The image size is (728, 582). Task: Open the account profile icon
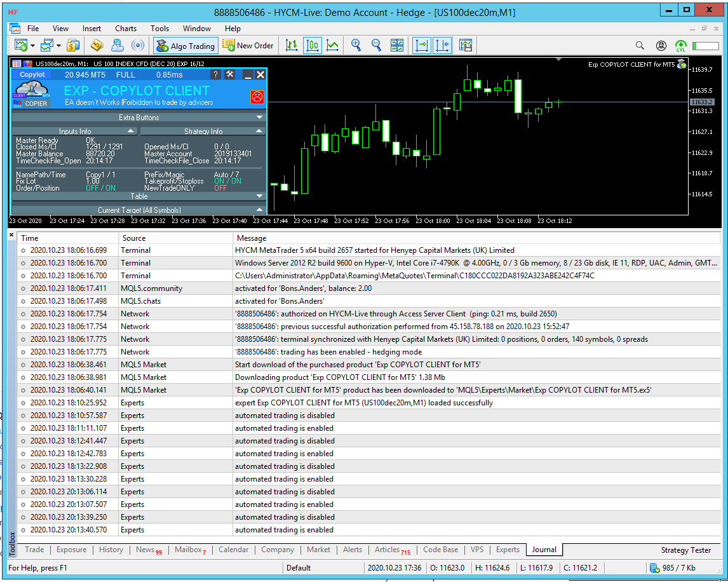[661, 46]
